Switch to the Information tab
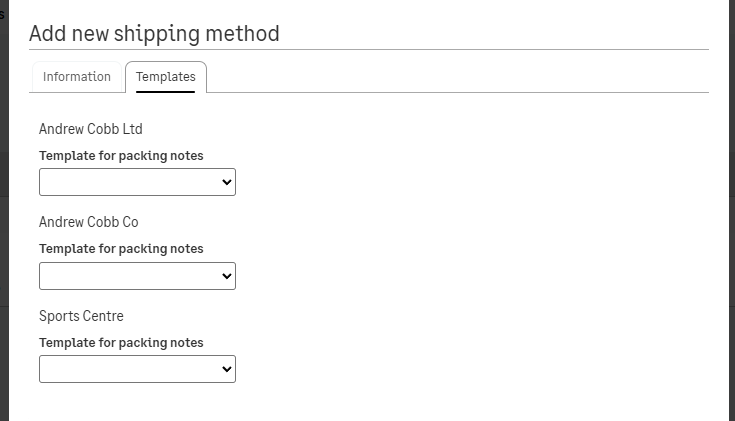 click(77, 77)
